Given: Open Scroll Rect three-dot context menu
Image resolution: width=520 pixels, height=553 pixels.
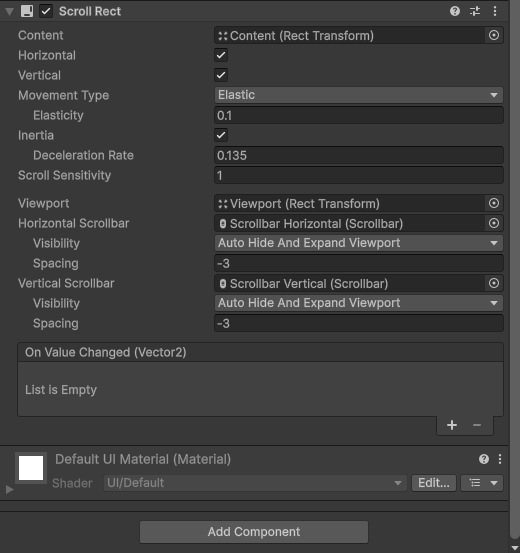Looking at the screenshot, I should (x=495, y=11).
